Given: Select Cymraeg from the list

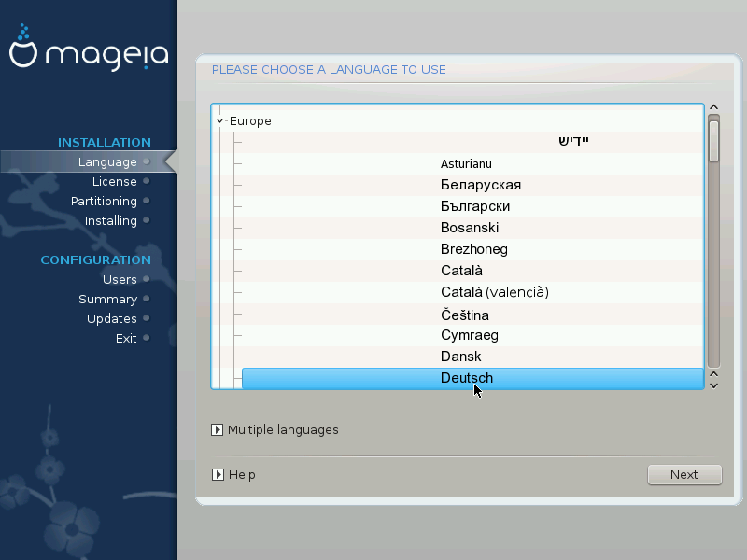Looking at the screenshot, I should (470, 335).
